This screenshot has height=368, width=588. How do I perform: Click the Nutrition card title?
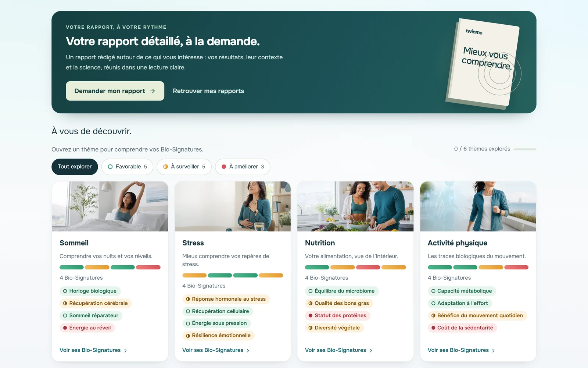tap(320, 243)
